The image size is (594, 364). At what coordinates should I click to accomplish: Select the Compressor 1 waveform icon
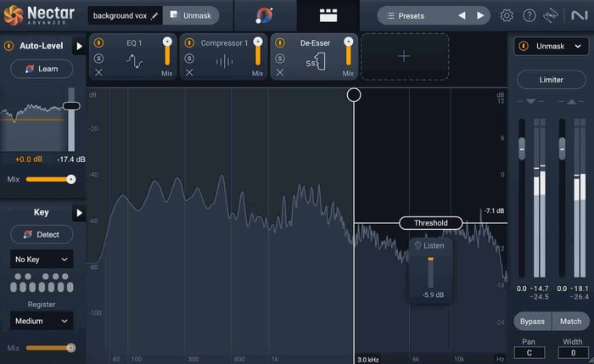click(224, 61)
